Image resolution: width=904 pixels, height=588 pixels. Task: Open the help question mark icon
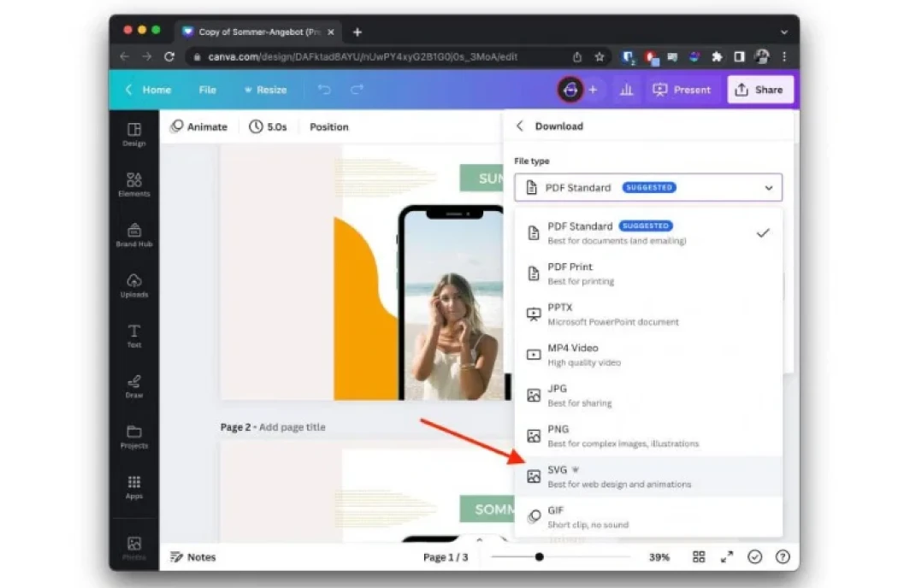point(783,557)
